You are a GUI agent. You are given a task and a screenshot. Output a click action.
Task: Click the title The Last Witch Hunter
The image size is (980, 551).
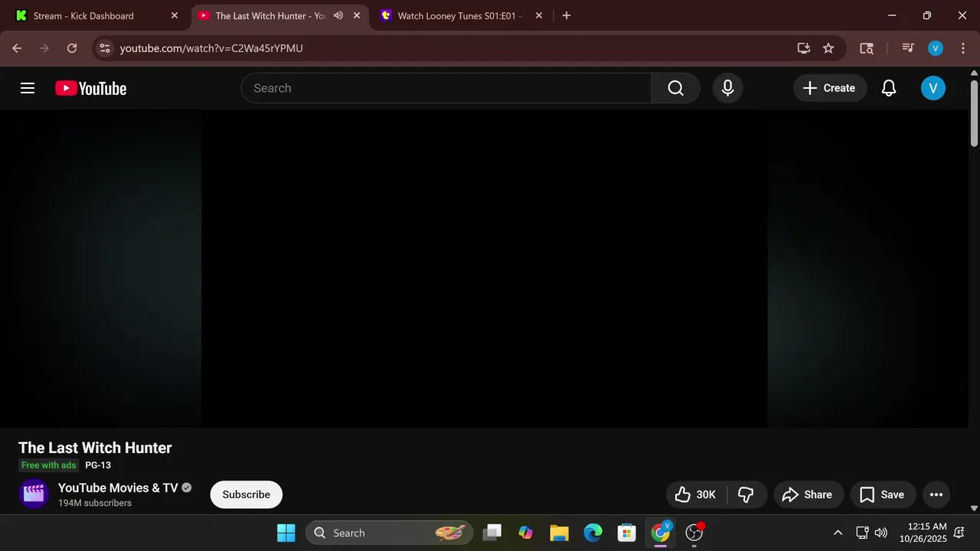tap(95, 448)
